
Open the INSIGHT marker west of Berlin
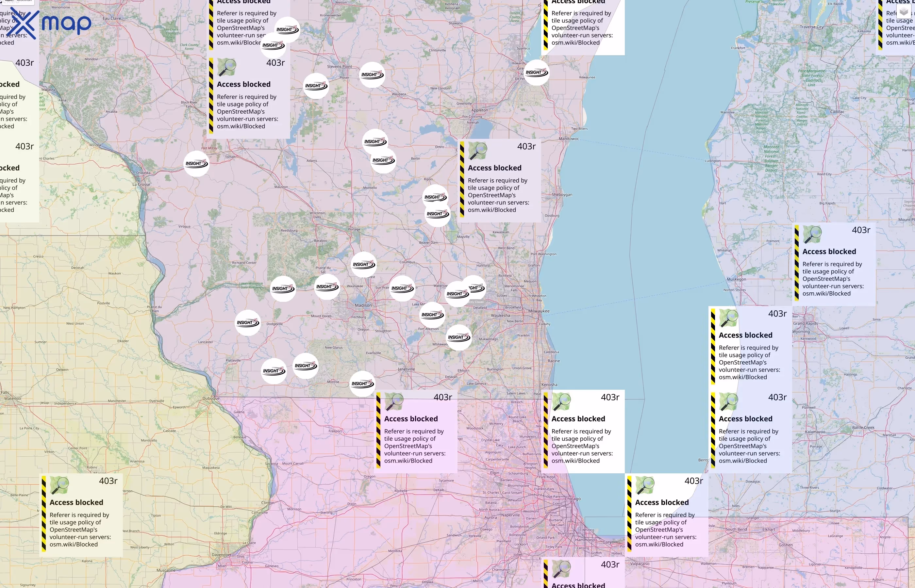coord(383,160)
